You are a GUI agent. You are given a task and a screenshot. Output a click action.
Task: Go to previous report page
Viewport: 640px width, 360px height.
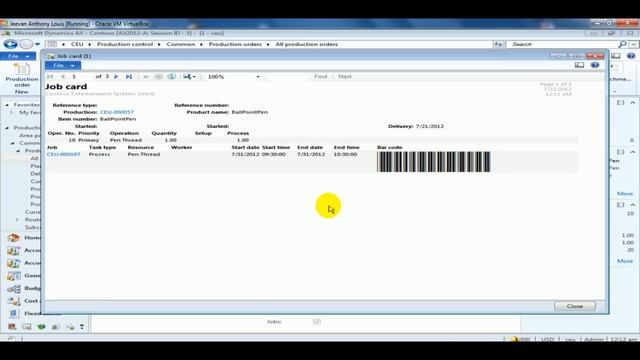[x=63, y=76]
